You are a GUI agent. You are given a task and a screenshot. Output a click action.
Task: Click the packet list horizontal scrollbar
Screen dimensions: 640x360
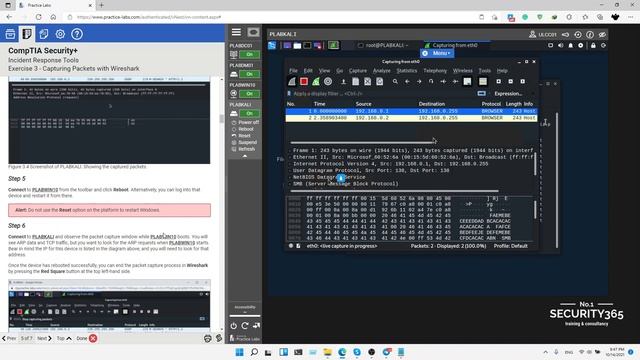tap(362, 142)
